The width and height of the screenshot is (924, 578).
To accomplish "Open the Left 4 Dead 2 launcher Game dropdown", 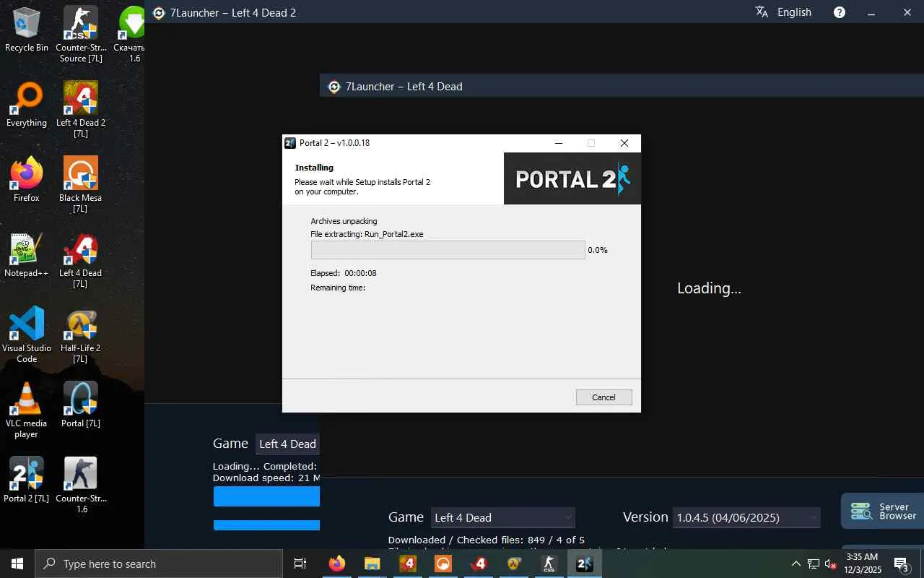I will (287, 444).
